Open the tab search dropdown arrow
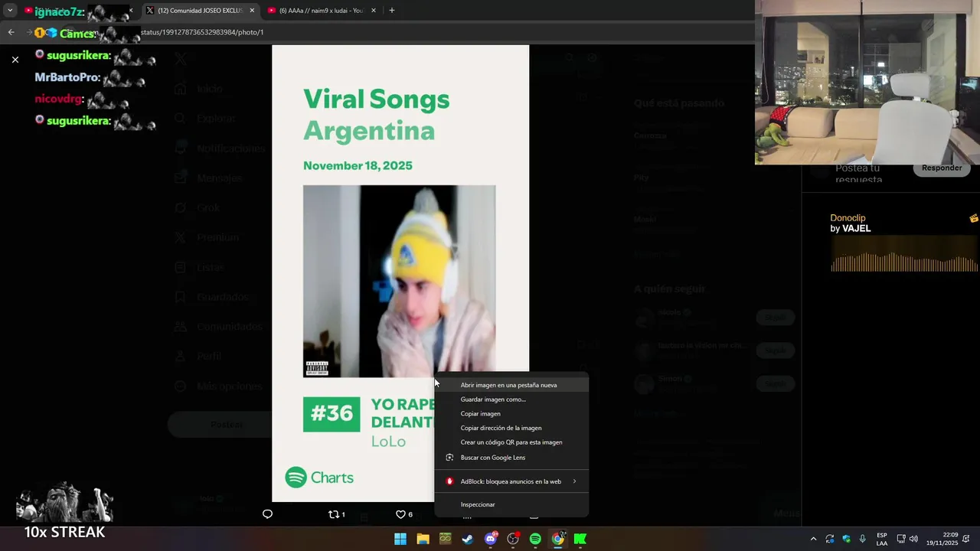980x551 pixels. pyautogui.click(x=10, y=11)
